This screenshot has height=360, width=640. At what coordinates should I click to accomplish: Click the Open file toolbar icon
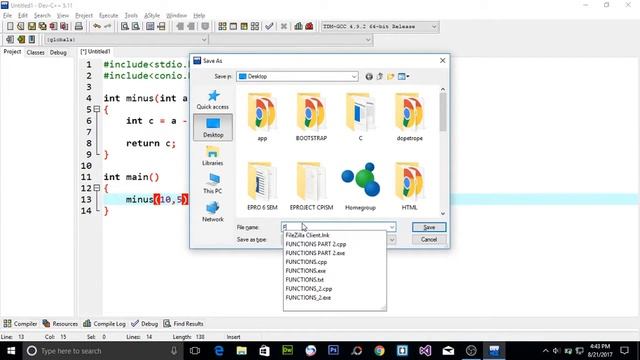[21, 27]
